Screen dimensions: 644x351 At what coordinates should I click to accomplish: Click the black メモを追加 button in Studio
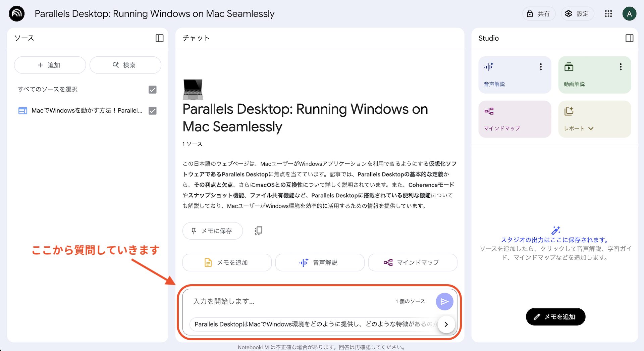555,317
